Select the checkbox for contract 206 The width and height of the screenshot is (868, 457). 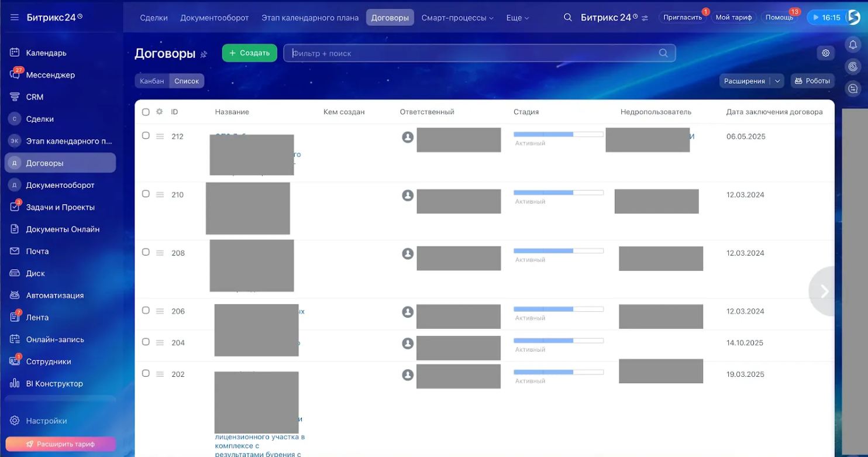146,311
